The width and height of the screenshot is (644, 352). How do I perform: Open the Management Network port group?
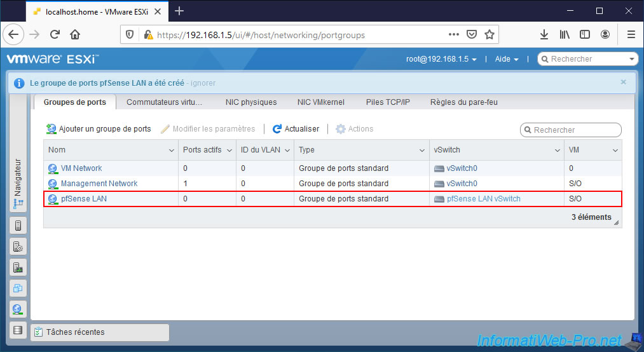click(x=99, y=184)
